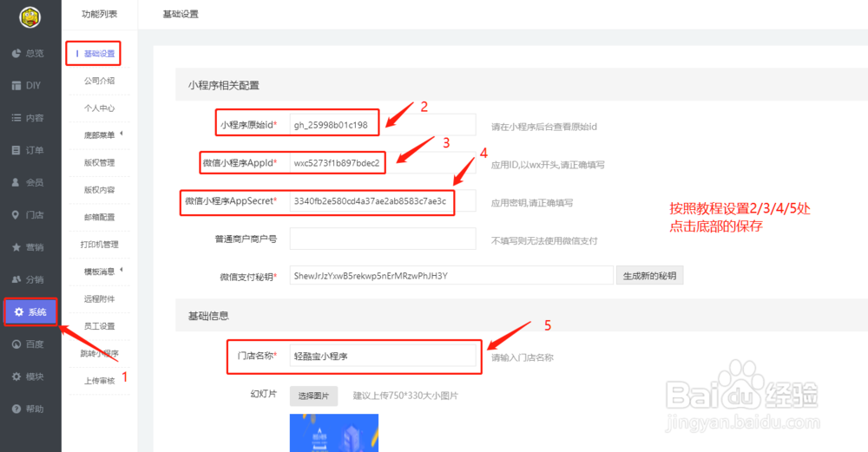This screenshot has height=452, width=868.
Task: Open DIY layout icon
Action: [16, 86]
